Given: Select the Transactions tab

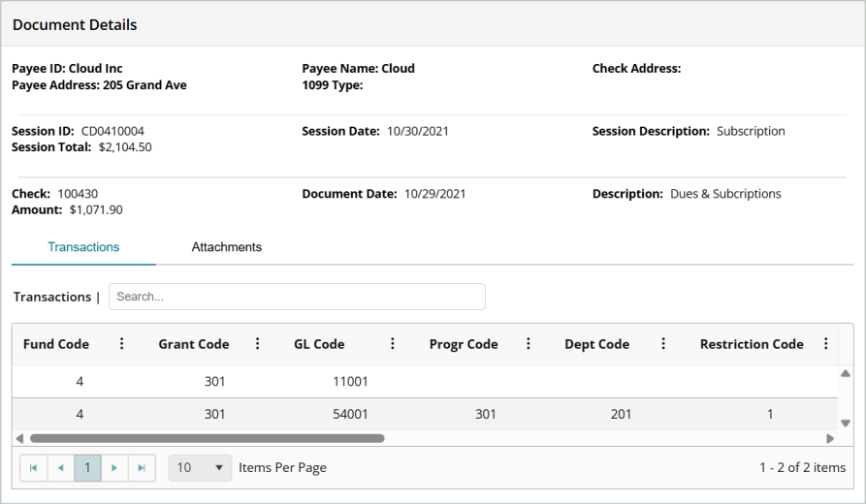Looking at the screenshot, I should [x=83, y=247].
